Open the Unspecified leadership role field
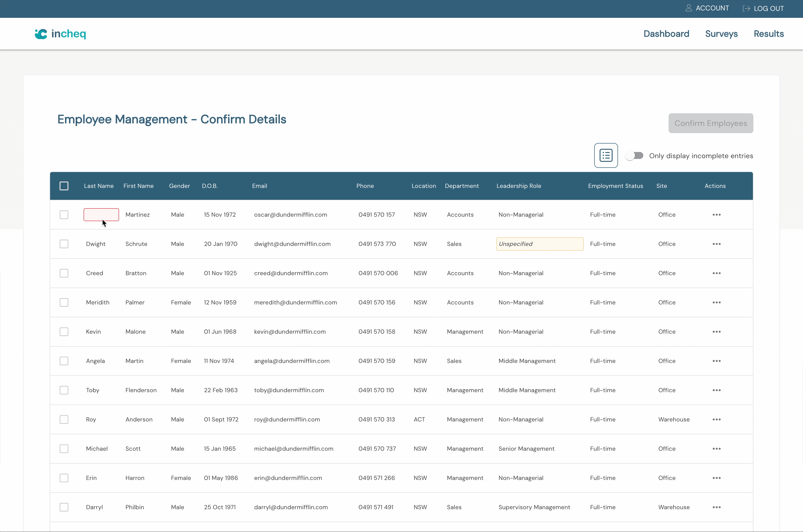The image size is (803, 532). coord(540,244)
